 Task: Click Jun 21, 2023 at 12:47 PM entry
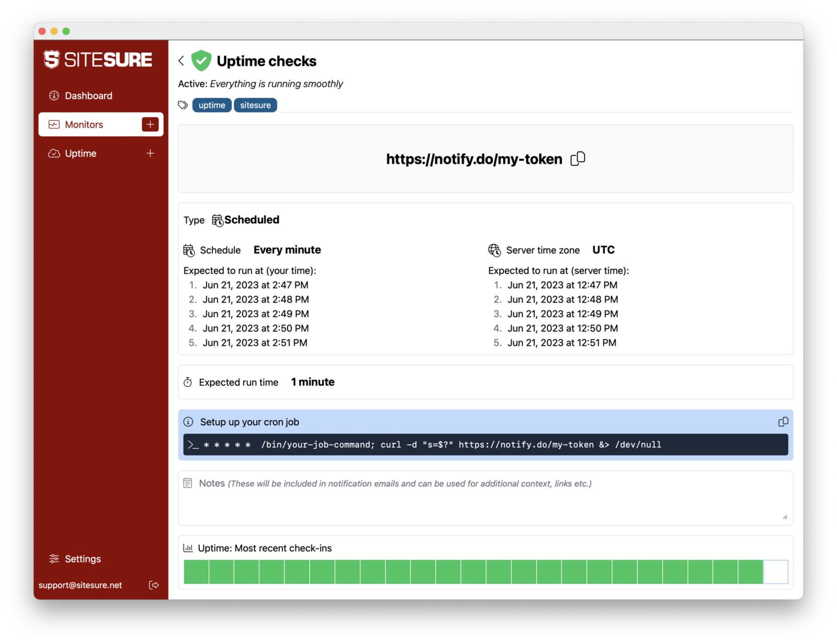[x=562, y=285]
